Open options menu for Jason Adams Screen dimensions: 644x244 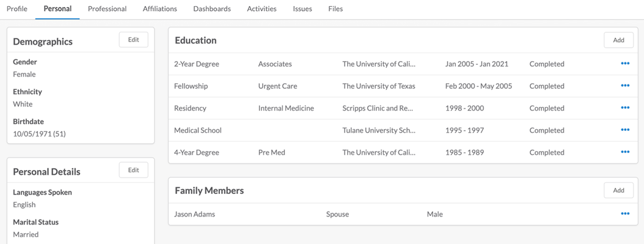(625, 214)
